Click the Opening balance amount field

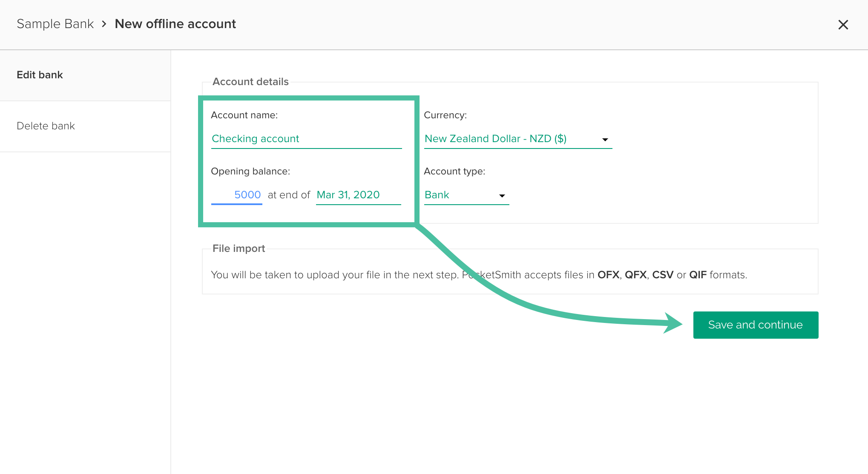[x=237, y=195]
